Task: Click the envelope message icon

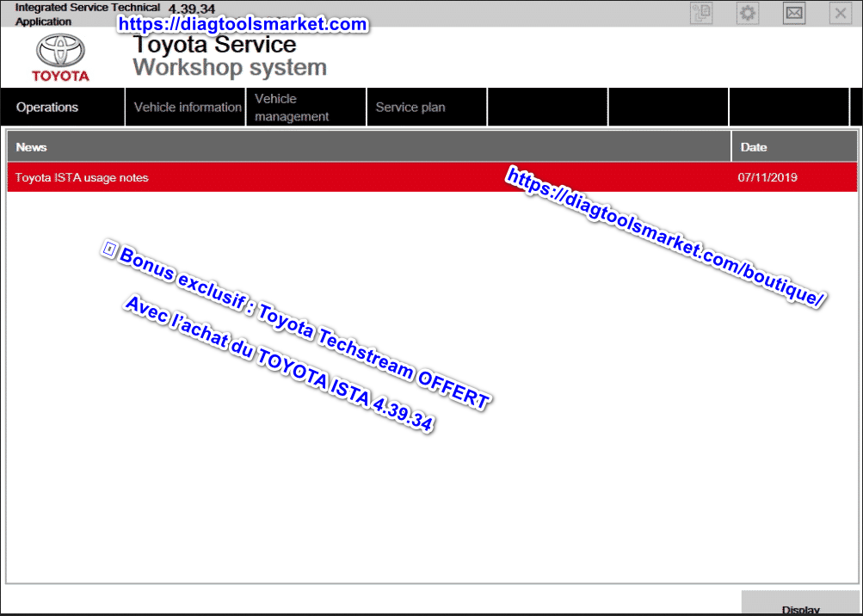Action: point(794,13)
